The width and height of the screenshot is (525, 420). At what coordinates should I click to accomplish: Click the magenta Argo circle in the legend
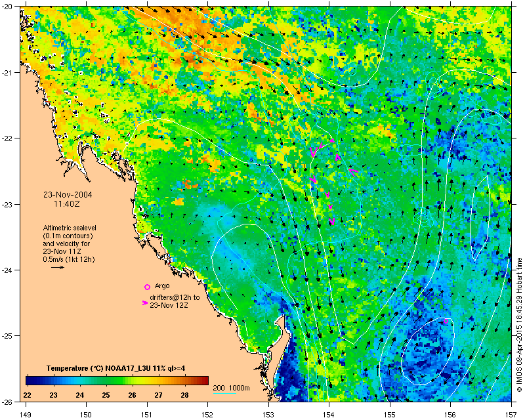(x=147, y=287)
